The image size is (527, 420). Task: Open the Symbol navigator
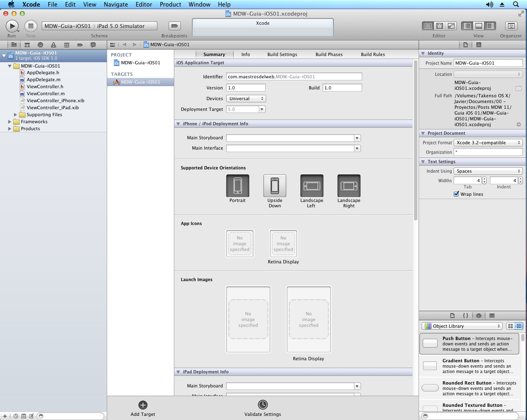pos(27,45)
